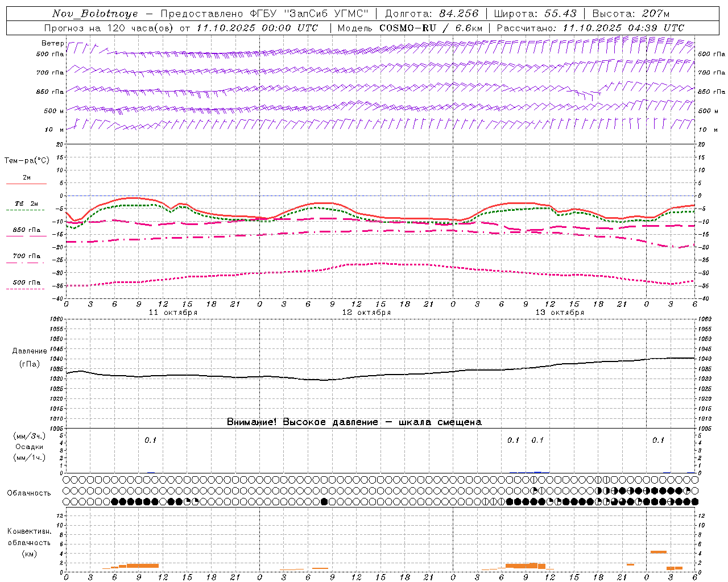Click the 500 гПа temperature legend entry
This screenshot has height=582, width=728.
pyautogui.click(x=27, y=282)
